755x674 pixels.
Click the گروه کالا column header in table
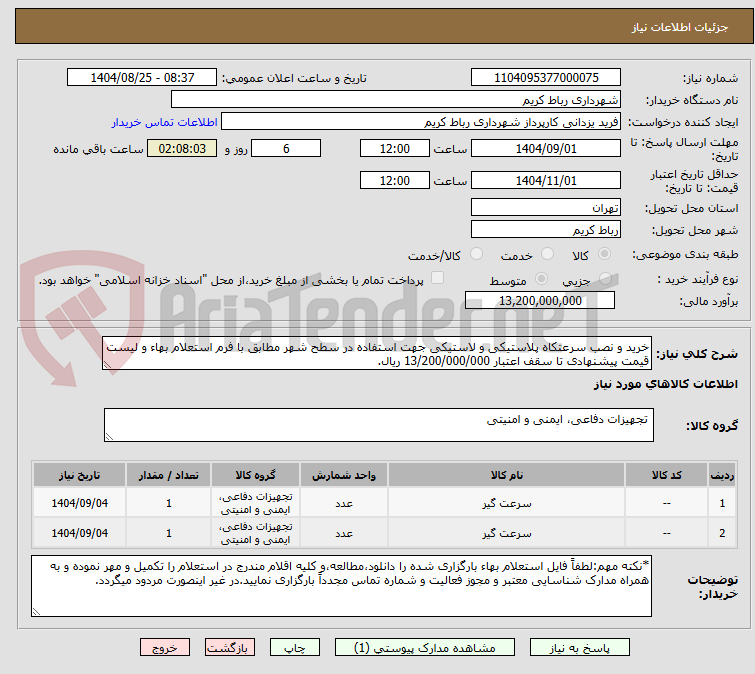[255, 475]
